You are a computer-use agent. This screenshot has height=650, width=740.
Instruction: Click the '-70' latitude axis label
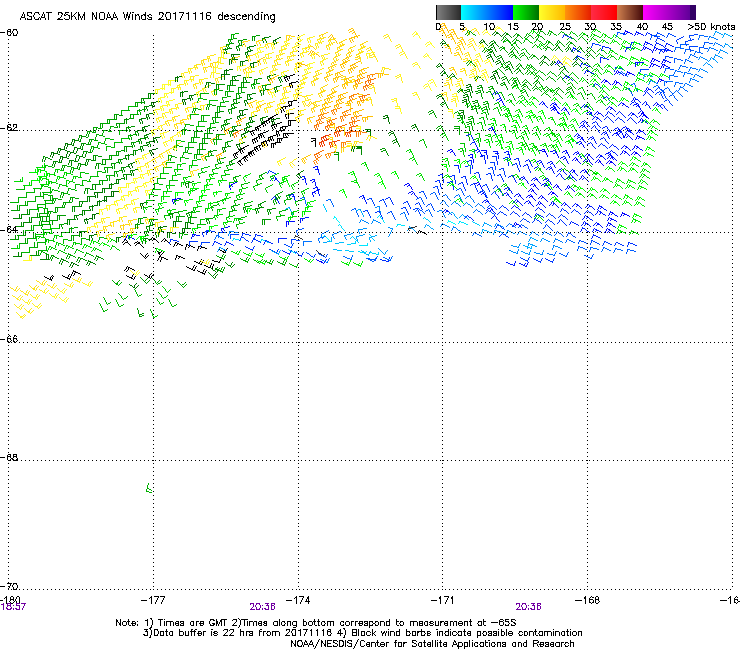click(x=9, y=586)
